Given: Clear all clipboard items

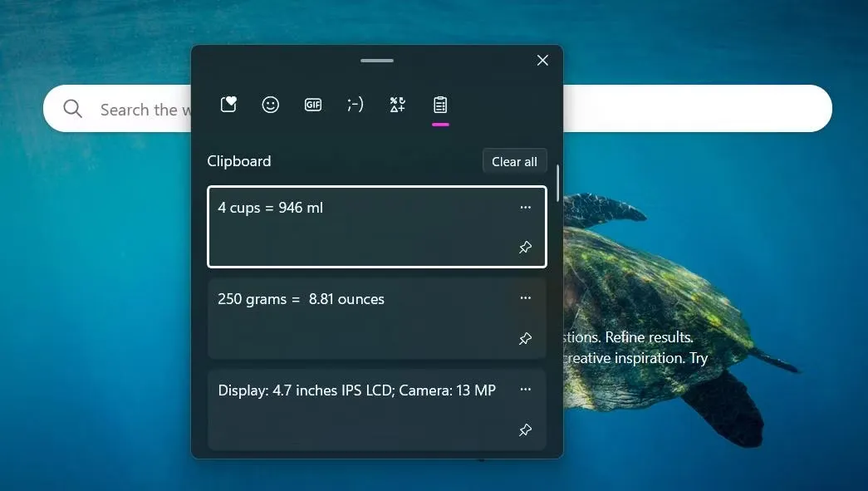Looking at the screenshot, I should [x=514, y=162].
